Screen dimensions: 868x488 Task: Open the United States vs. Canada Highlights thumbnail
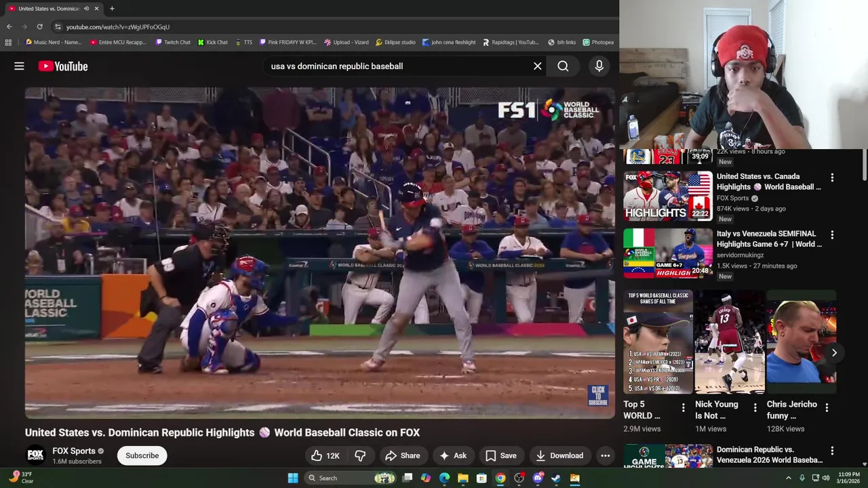(x=668, y=196)
